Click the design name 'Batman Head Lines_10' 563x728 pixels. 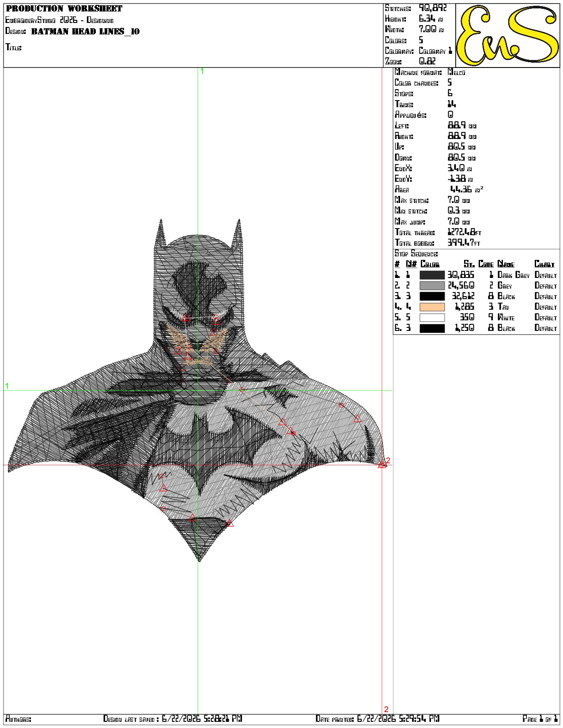[85, 31]
